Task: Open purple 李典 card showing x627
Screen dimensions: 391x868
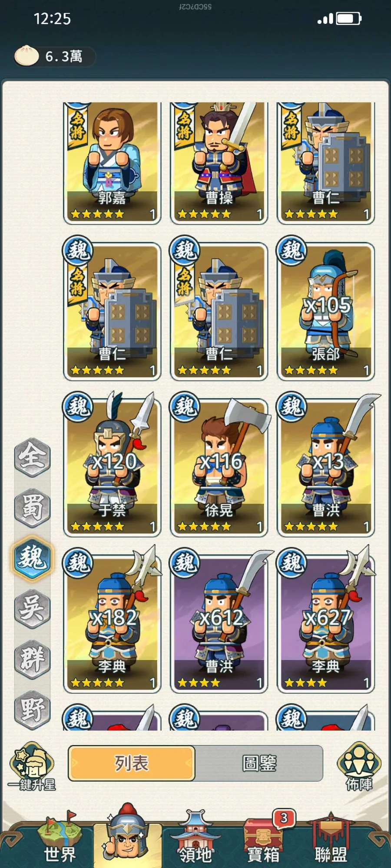Action: (x=326, y=624)
